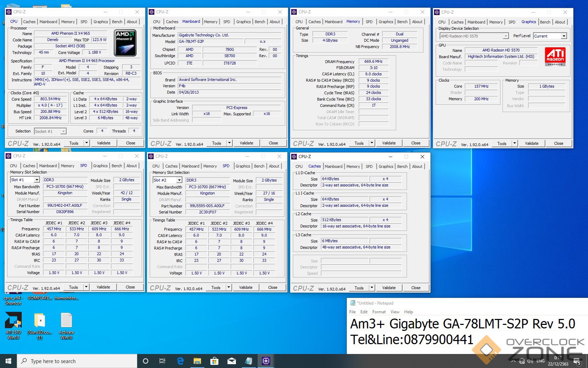Viewport: 588px width, 368px height.
Task: Click the taskbar clock and date
Action: coord(558,361)
